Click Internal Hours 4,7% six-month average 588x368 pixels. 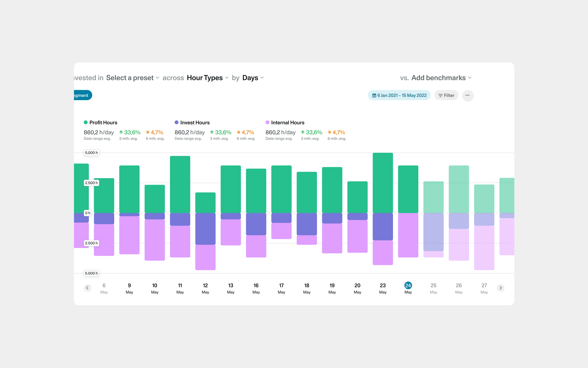point(339,132)
